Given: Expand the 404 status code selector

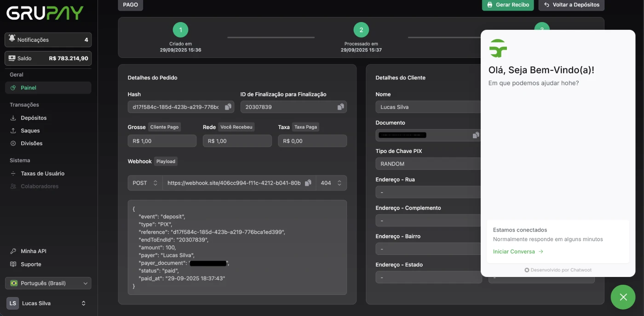Looking at the screenshot, I should [331, 183].
